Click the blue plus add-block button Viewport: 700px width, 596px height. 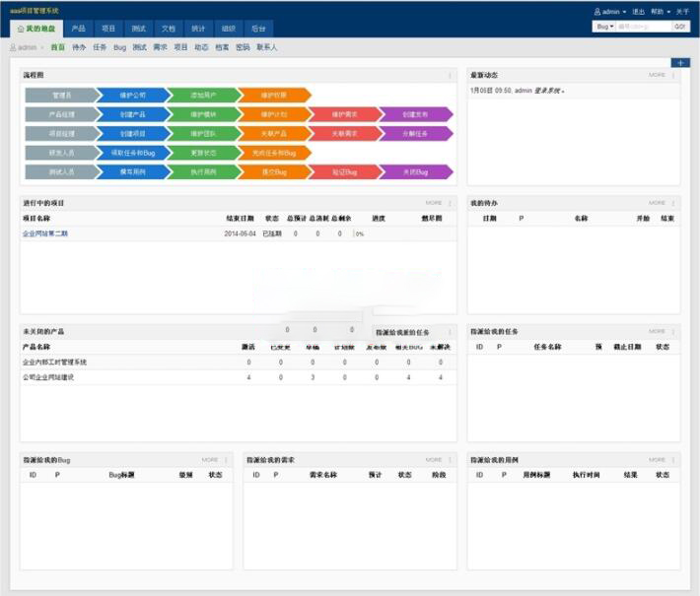[x=679, y=62]
